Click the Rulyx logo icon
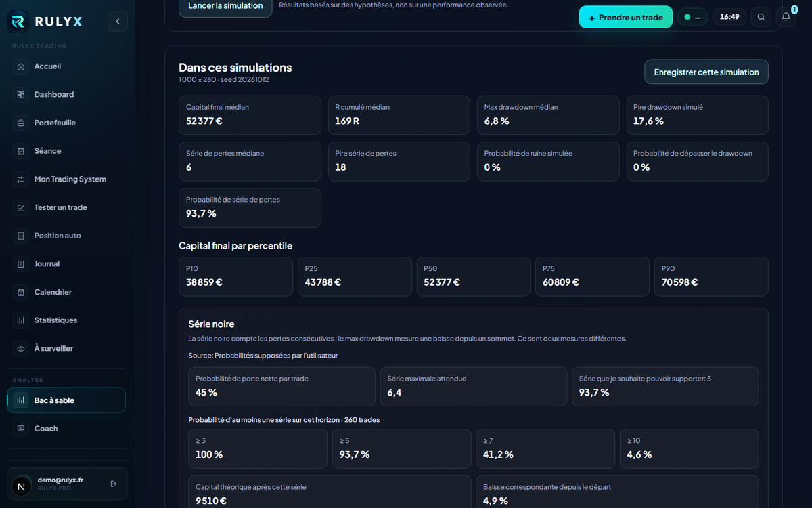 tap(19, 22)
